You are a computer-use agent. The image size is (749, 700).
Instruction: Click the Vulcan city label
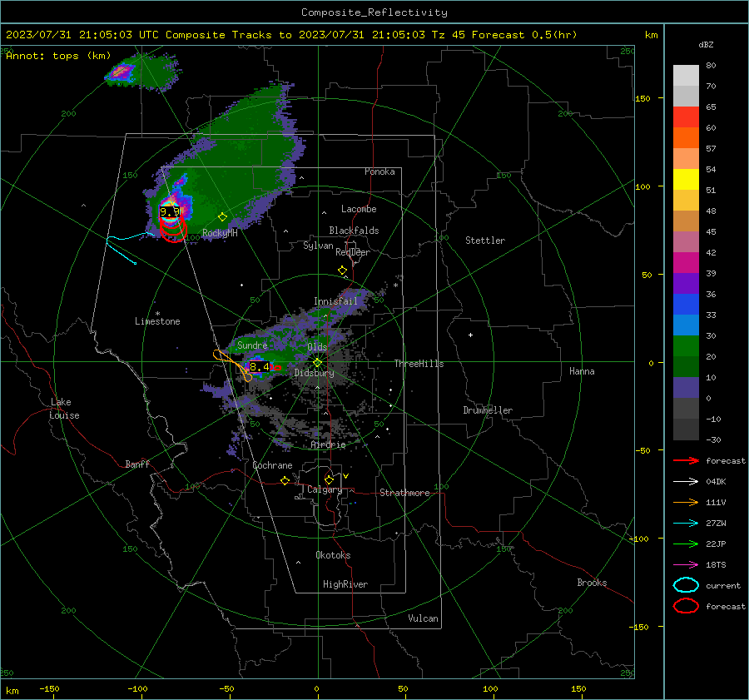click(x=424, y=618)
